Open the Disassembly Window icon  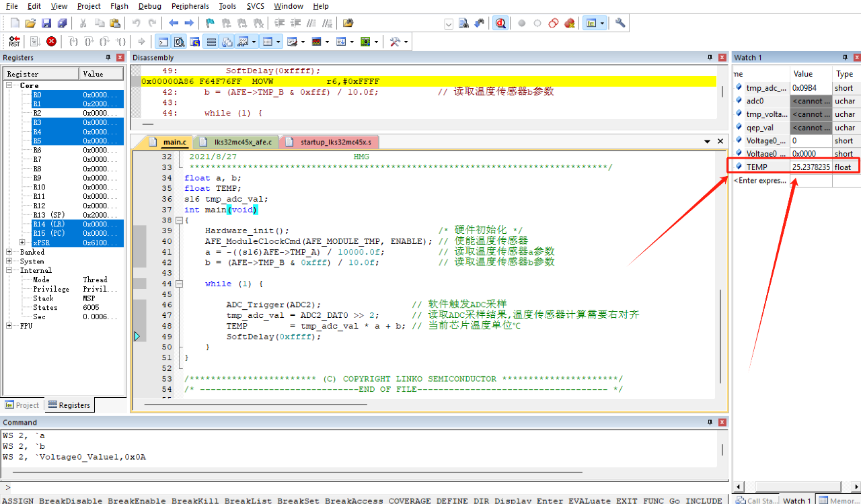point(178,41)
